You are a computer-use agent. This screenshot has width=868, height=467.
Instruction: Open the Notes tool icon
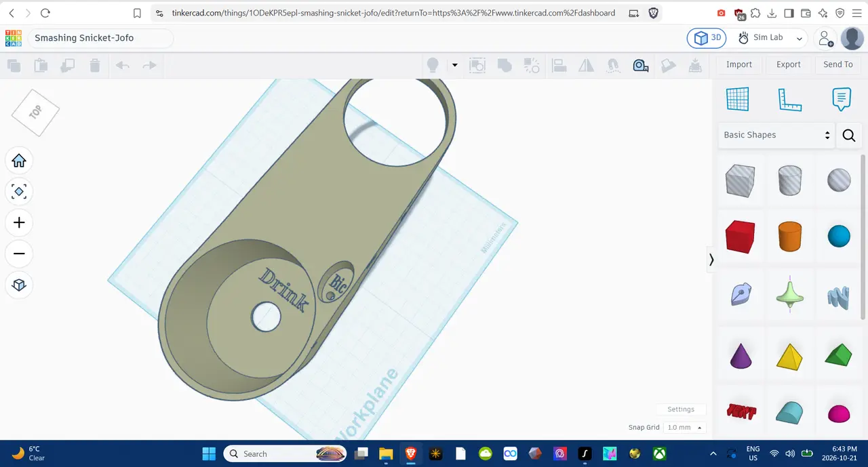pos(842,99)
